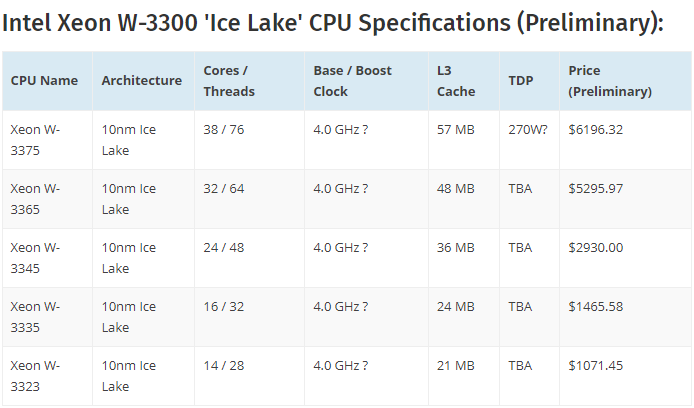This screenshot has height=408, width=694.
Task: Click the Xeon W-3365 row name
Action: (x=36, y=198)
